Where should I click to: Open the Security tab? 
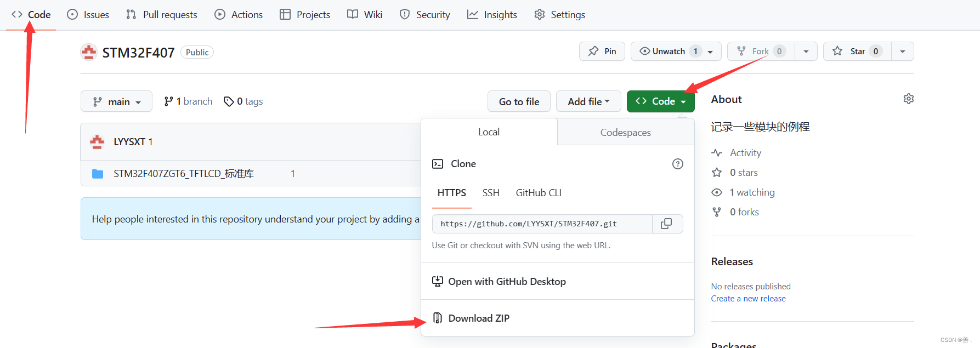[425, 15]
